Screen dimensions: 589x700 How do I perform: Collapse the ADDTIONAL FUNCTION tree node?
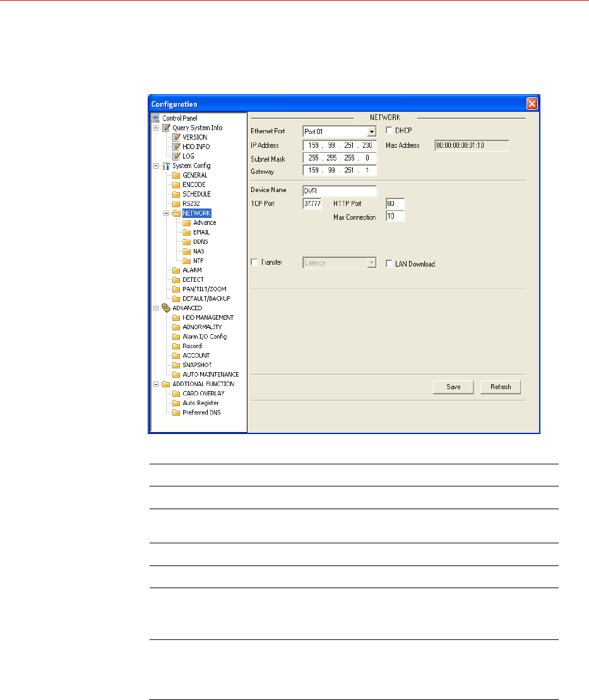point(156,384)
